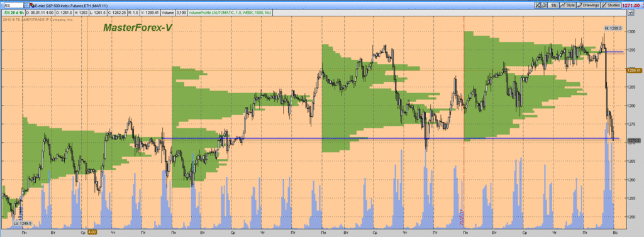This screenshot has height=237, width=644.
Task: Open the 1h timeframe selector
Action: pyautogui.click(x=553, y=5)
